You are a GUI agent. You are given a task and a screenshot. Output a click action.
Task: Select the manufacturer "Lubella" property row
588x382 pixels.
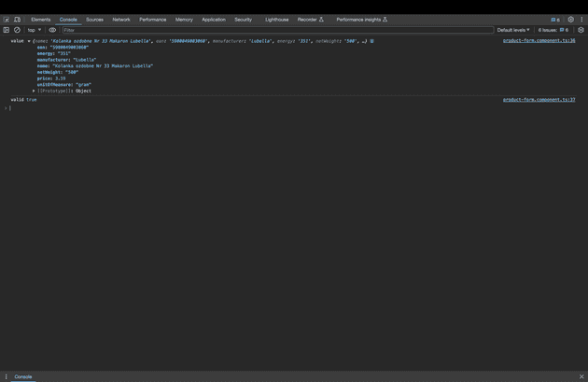66,60
